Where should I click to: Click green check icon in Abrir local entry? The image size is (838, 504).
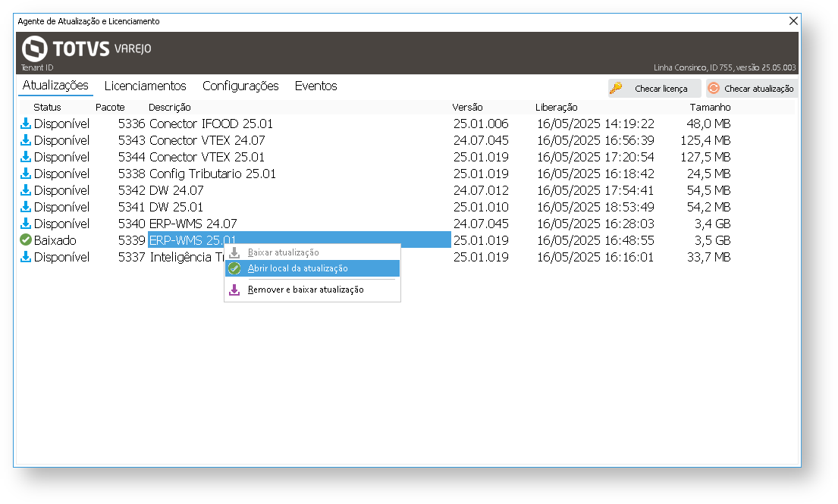click(234, 268)
